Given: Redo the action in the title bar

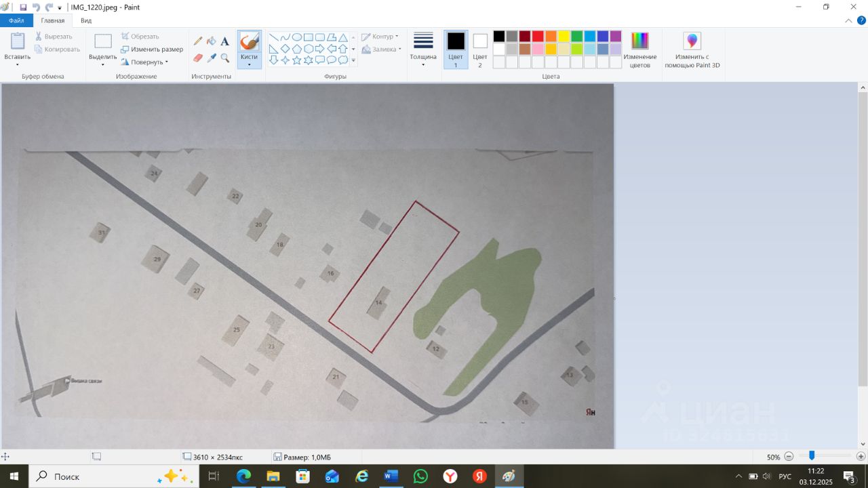Looking at the screenshot, I should click(49, 7).
